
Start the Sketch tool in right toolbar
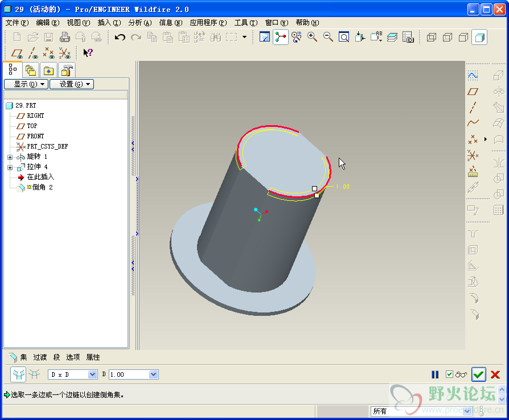pos(473,76)
